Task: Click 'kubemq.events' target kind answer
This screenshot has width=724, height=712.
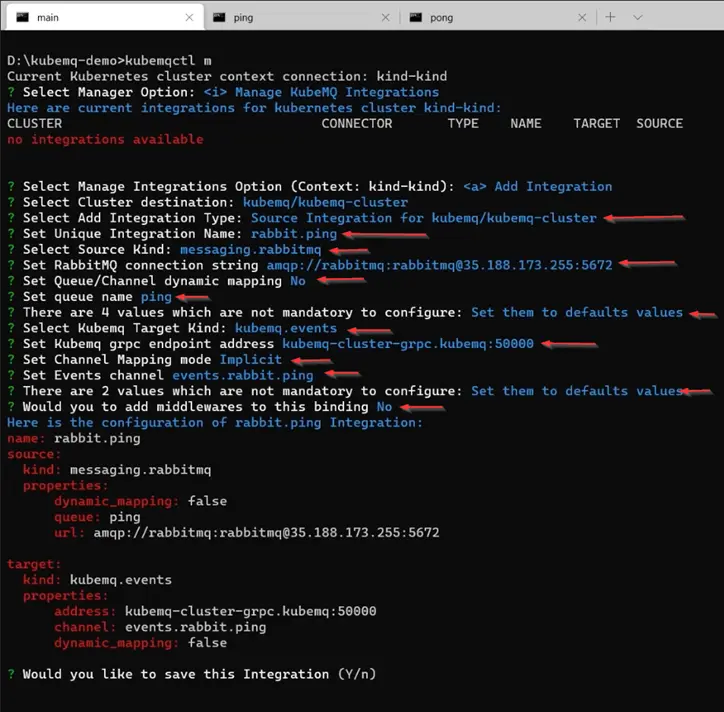Action: click(286, 328)
